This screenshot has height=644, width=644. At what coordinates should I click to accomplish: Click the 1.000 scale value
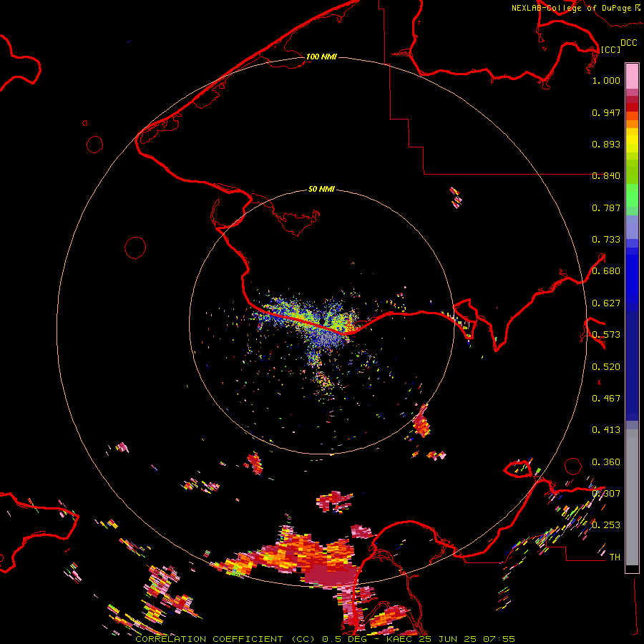[606, 80]
